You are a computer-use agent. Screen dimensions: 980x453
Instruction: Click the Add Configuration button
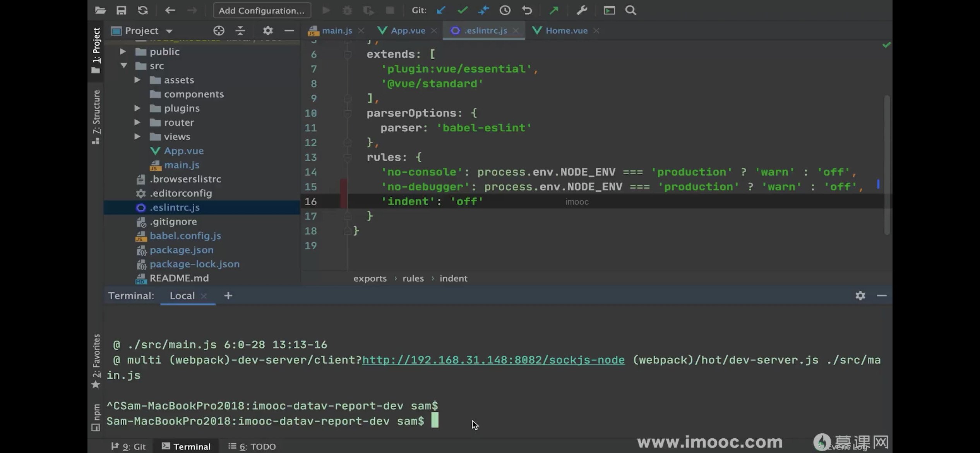(x=262, y=10)
